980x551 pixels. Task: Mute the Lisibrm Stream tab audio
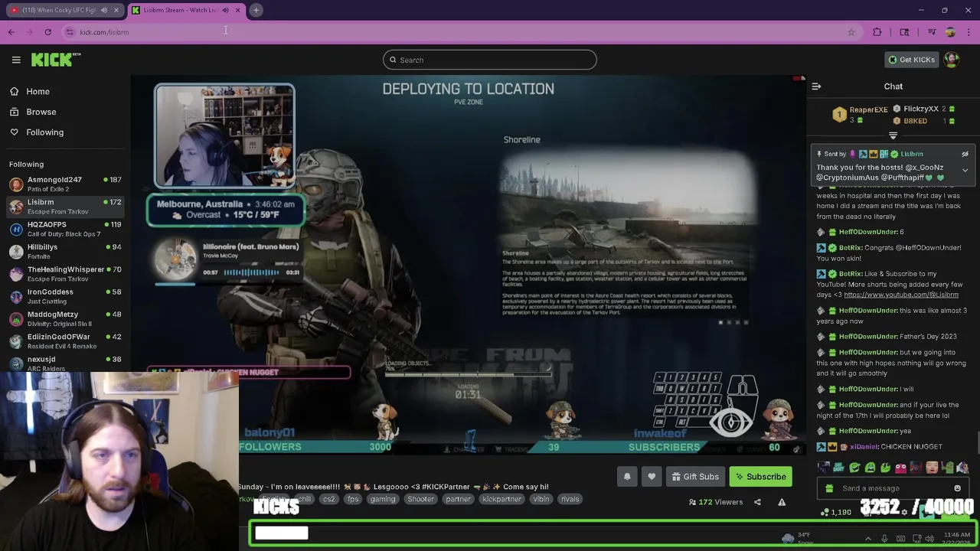(225, 10)
